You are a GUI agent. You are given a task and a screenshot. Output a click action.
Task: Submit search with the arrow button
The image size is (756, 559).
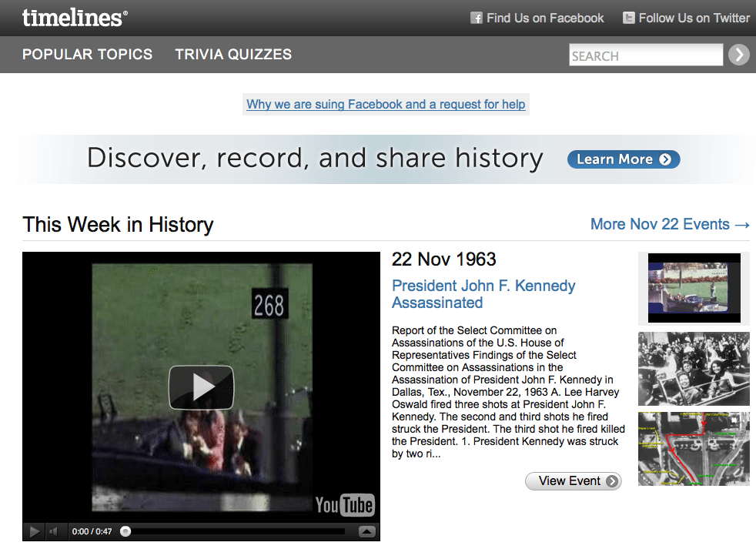coord(738,55)
